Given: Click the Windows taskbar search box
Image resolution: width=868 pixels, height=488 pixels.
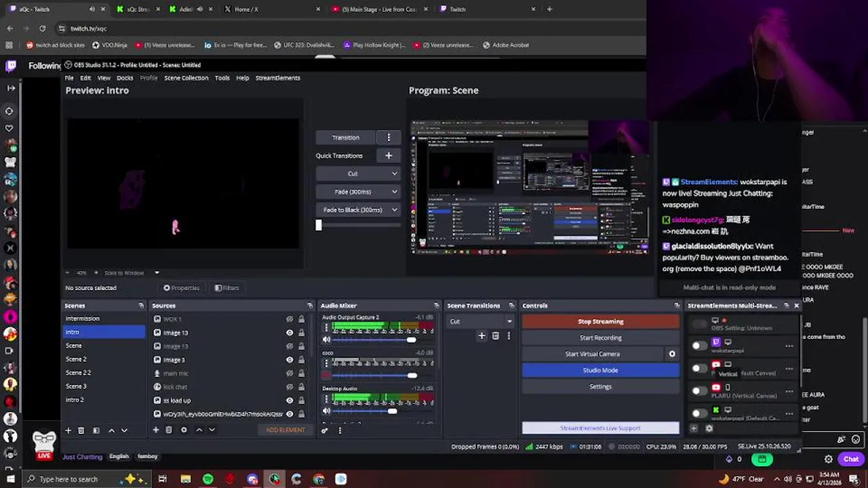Looking at the screenshot, I should [x=75, y=479].
